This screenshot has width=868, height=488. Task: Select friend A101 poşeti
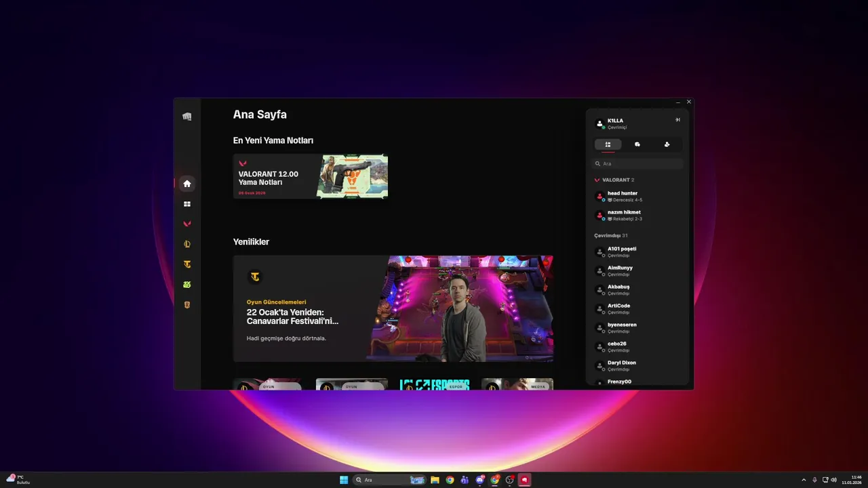click(637, 252)
